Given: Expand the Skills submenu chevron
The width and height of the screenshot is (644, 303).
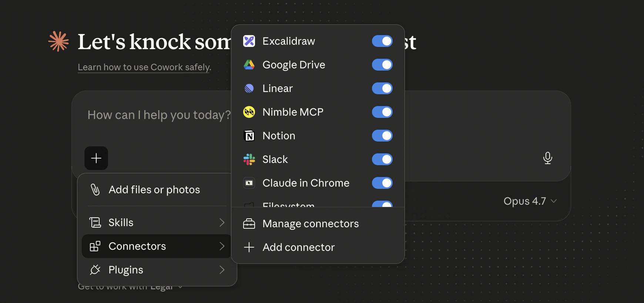Looking at the screenshot, I should point(222,222).
